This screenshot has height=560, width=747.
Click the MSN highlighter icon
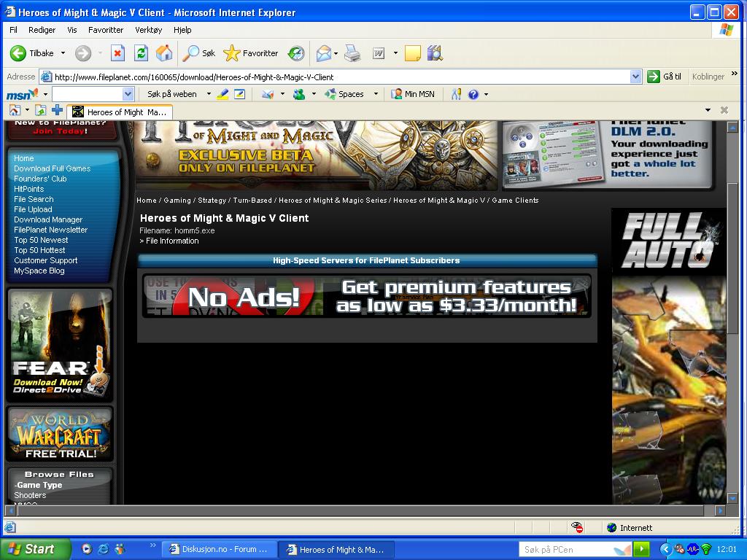pos(222,94)
